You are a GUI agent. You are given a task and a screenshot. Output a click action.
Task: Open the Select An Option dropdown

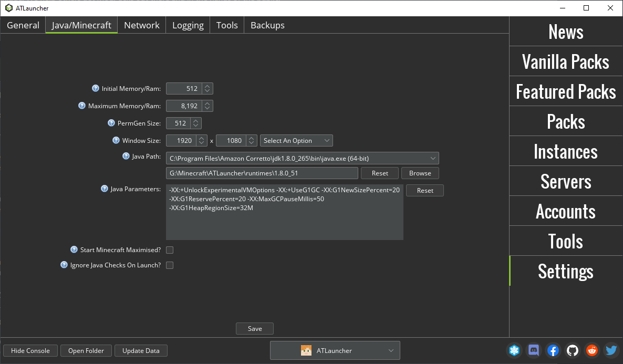click(x=296, y=141)
